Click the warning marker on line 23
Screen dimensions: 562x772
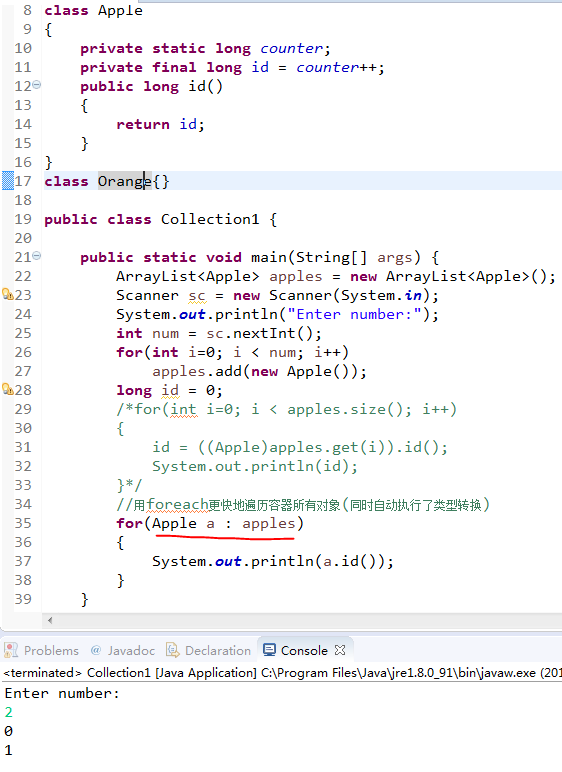click(8, 294)
